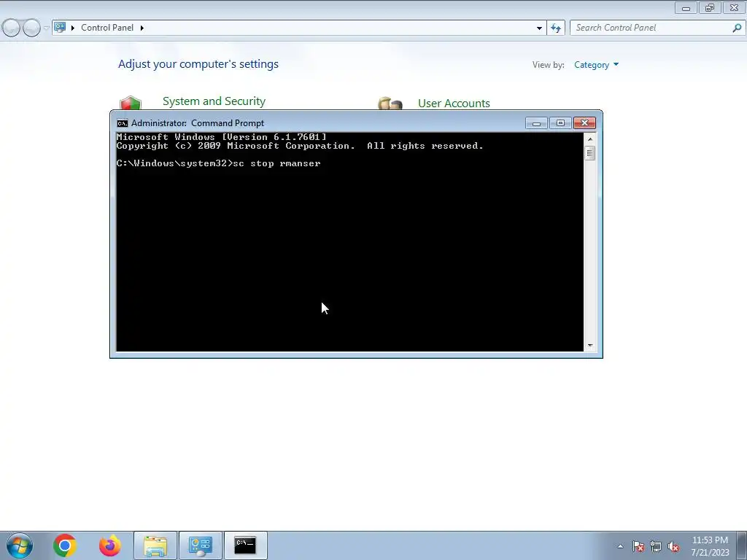Open Action Center flag icon in tray

(x=638, y=547)
